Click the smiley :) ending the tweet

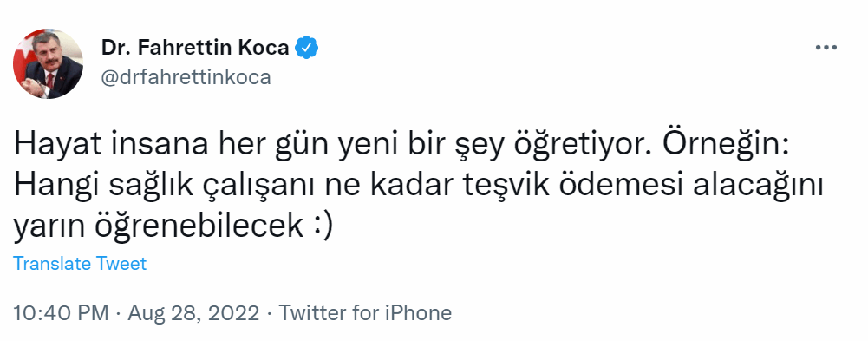pyautogui.click(x=323, y=226)
